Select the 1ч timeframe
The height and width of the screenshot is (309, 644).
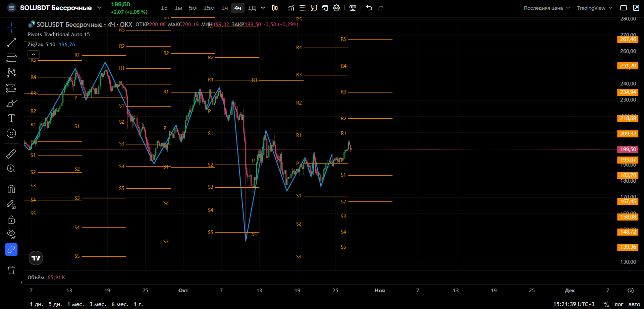tap(224, 8)
